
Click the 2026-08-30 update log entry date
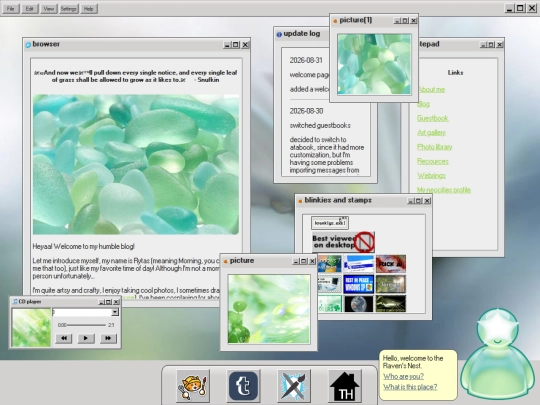pos(307,111)
